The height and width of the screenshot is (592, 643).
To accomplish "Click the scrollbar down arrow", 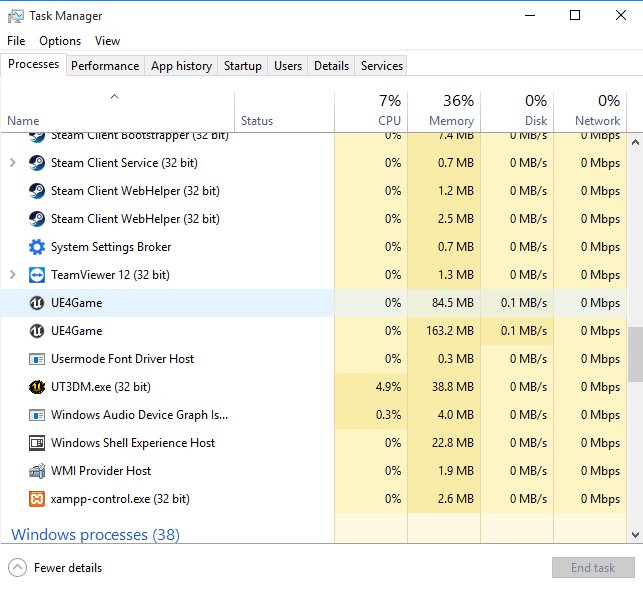I will coord(635,535).
